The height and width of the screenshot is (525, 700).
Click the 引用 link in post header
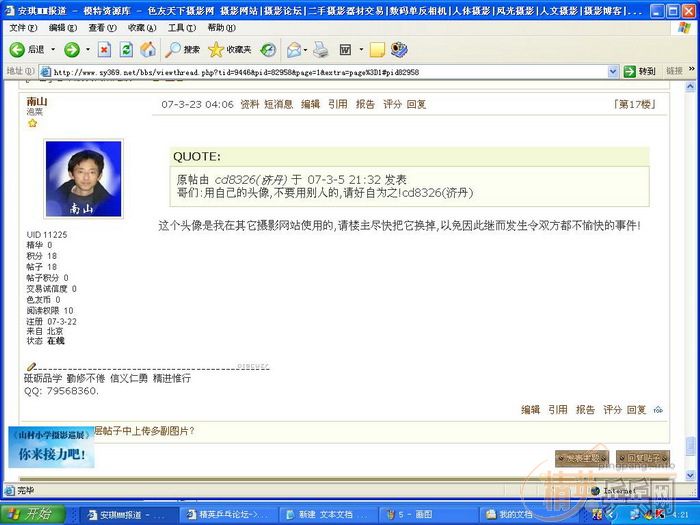click(338, 104)
